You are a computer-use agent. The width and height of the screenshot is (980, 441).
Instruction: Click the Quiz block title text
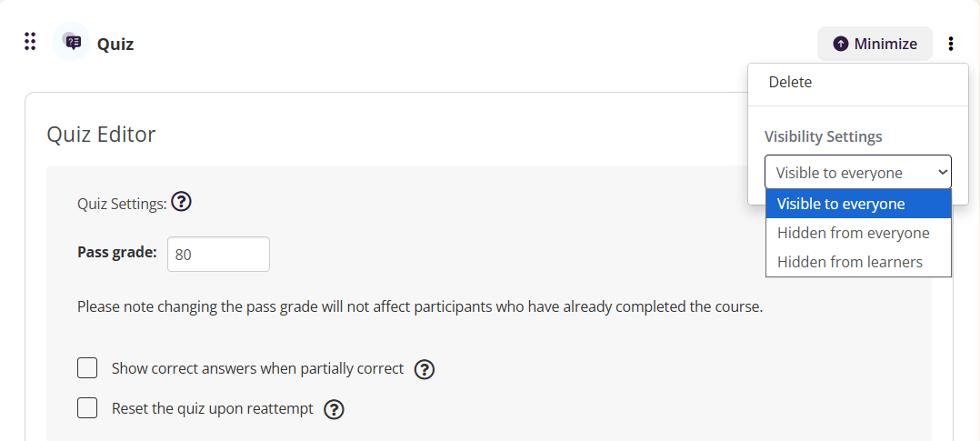click(115, 44)
